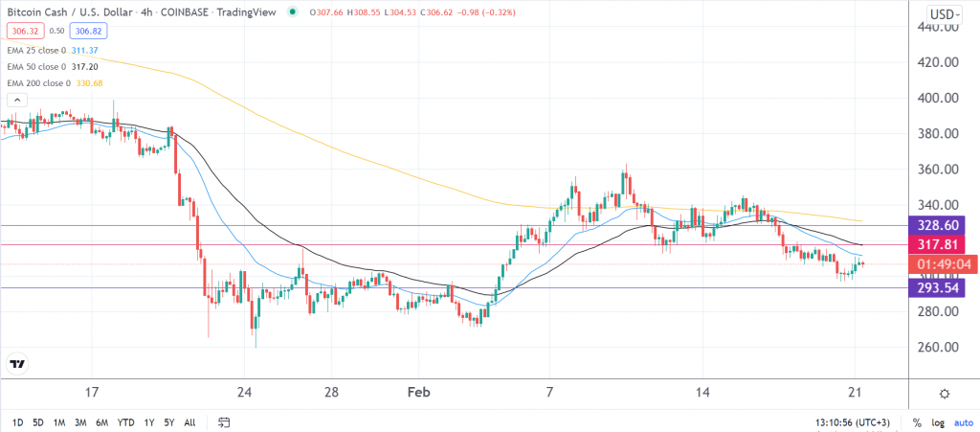Select the 5D time range

[38, 422]
